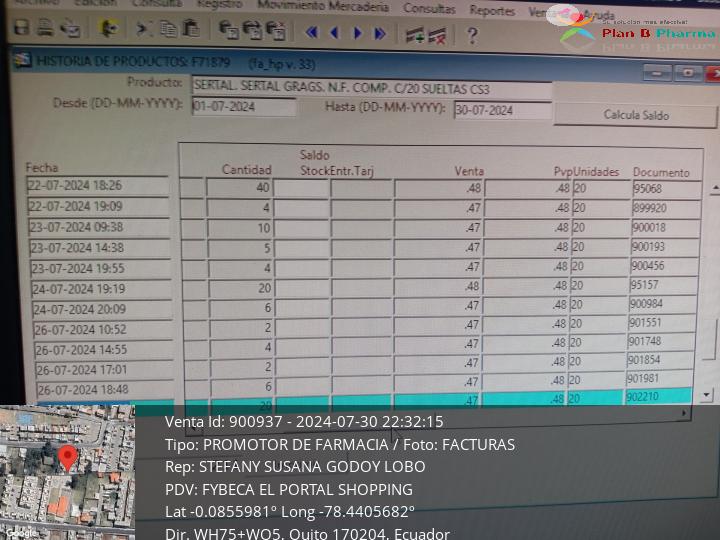720x540 pixels.
Task: Click Documento cell 901981
Action: 659,378
